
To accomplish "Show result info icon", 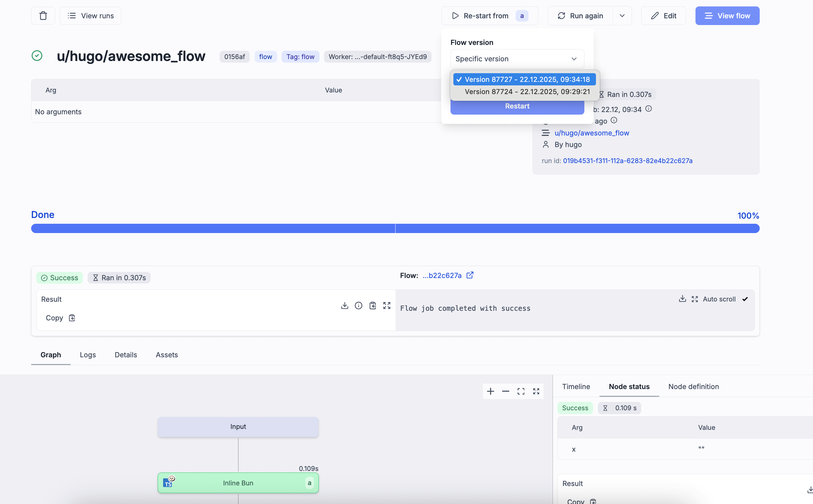I will (x=358, y=305).
